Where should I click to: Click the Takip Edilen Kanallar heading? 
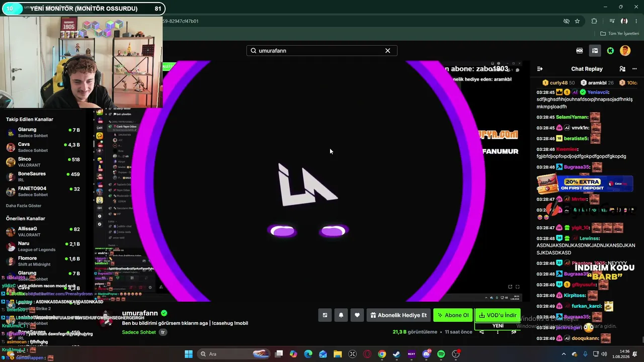pos(30,120)
